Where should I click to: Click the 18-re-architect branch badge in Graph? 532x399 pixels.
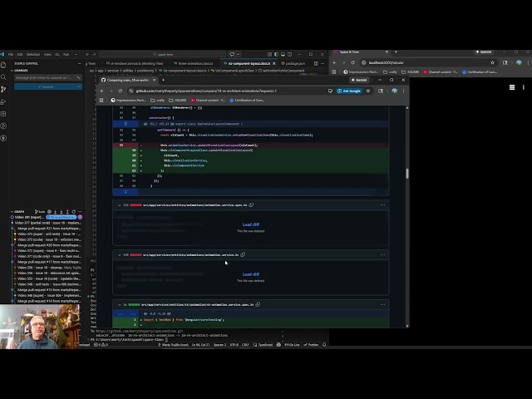pyautogui.click(x=62, y=217)
